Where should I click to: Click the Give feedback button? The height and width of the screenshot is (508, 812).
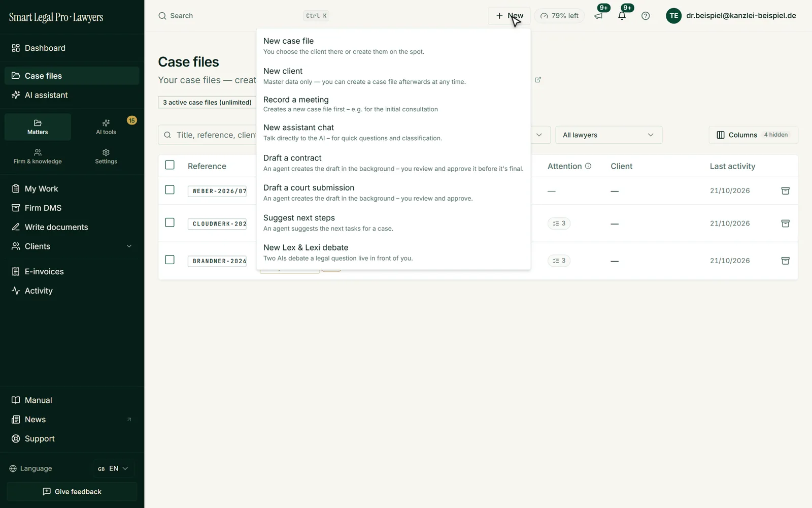click(72, 492)
